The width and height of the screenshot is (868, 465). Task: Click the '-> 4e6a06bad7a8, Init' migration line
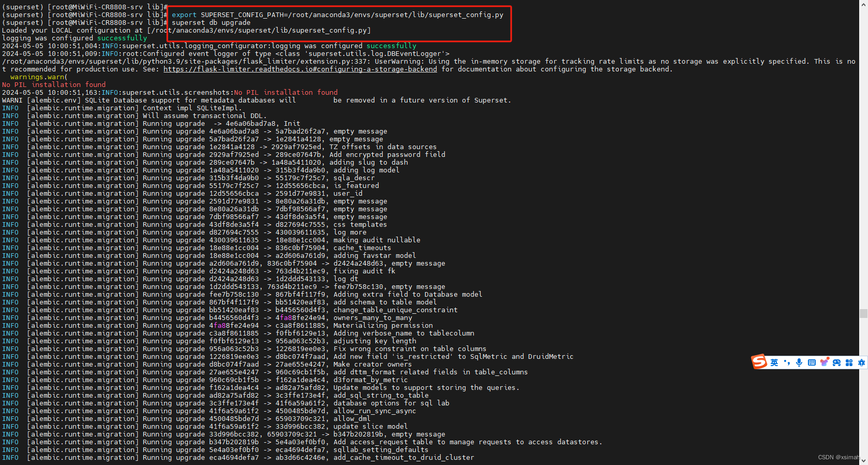151,123
